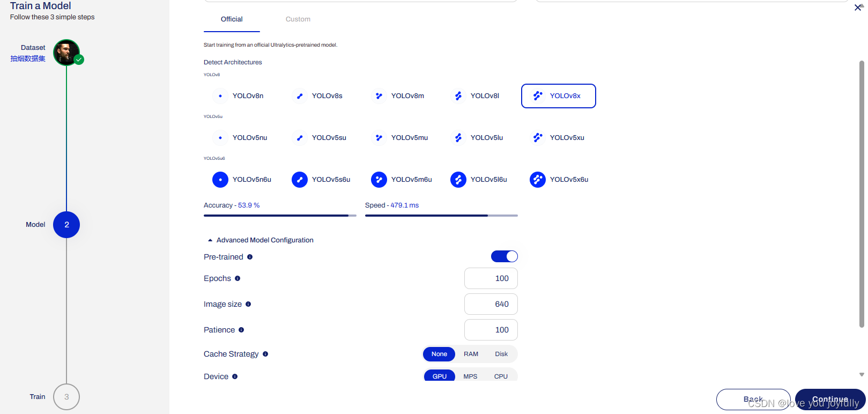Switch to the Official tab

[x=232, y=19]
